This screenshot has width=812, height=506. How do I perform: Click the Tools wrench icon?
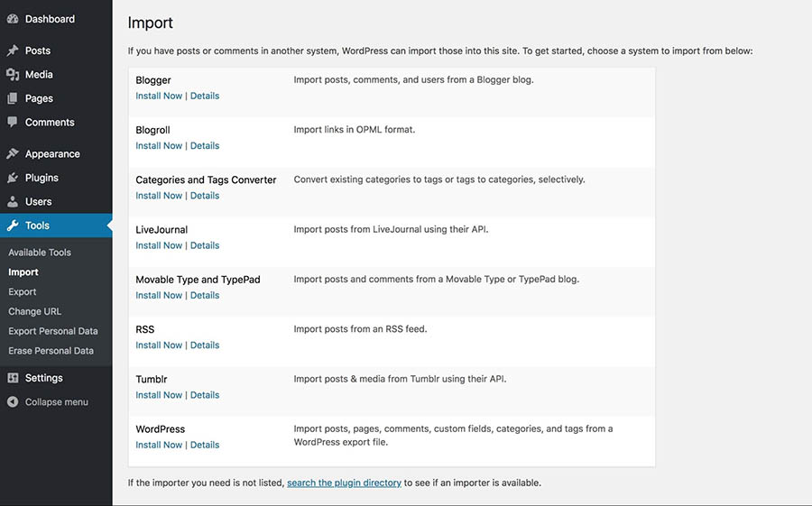coord(13,225)
